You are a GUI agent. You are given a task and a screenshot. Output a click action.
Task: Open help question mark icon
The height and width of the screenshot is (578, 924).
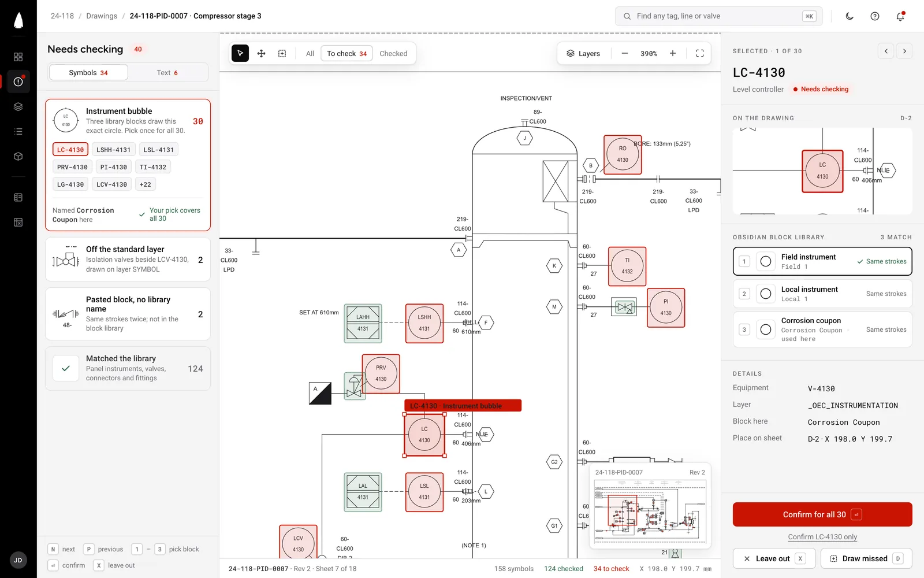[875, 16]
